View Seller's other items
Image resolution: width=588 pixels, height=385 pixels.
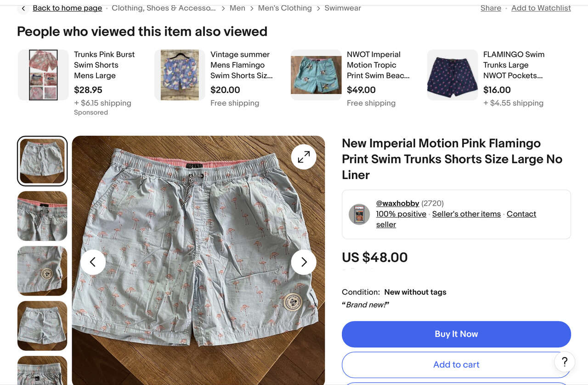[x=466, y=214]
